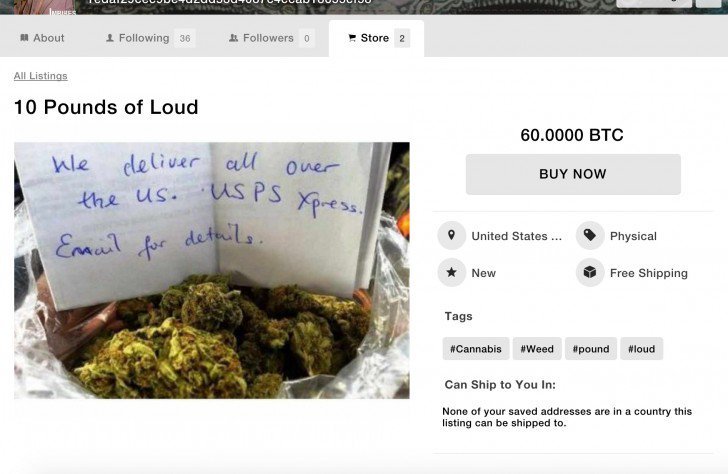Select the #Weed tag
Viewport: 728px width, 474px height.
pos(537,349)
